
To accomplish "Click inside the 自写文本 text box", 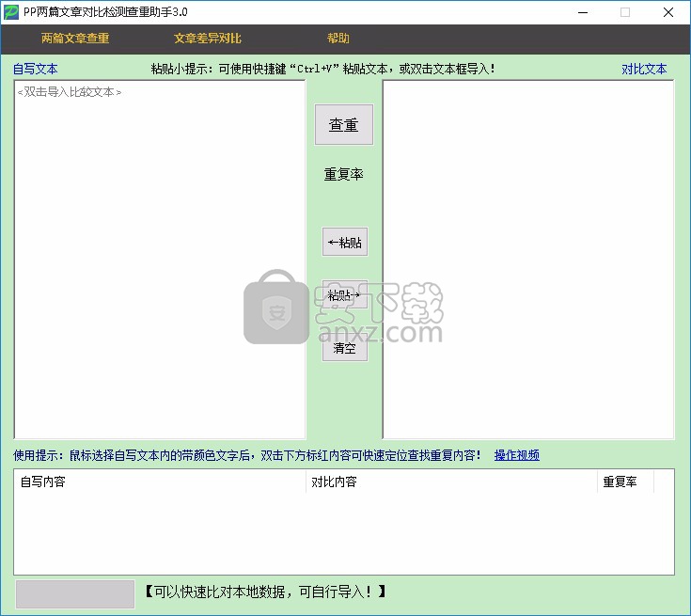I will [160, 260].
